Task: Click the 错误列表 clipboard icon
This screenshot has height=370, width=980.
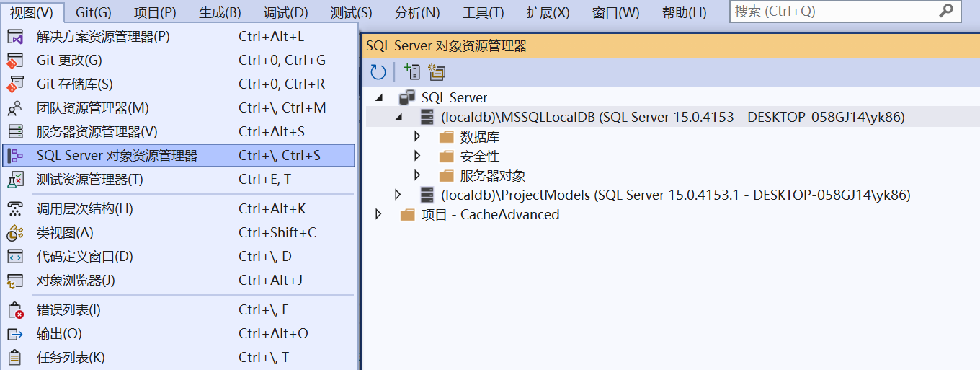Action: [x=15, y=310]
